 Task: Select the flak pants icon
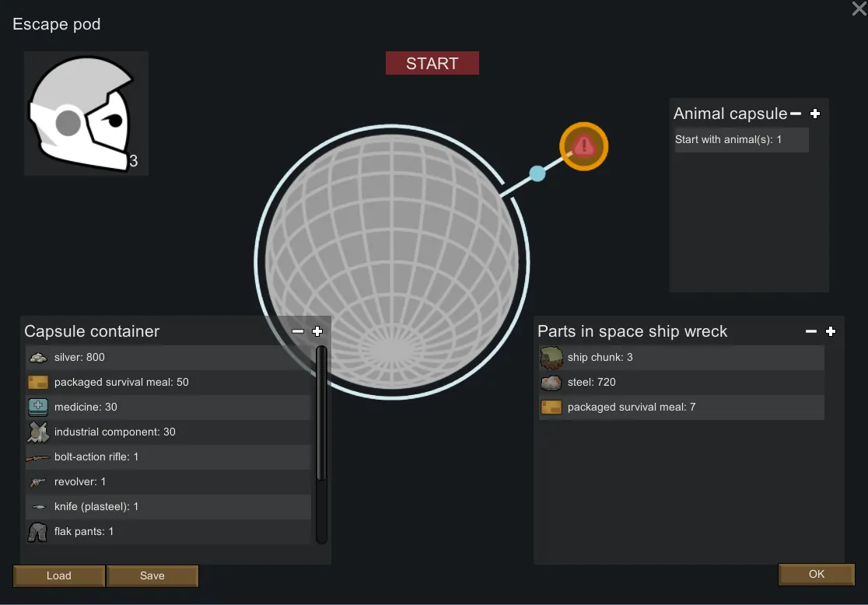(38, 532)
